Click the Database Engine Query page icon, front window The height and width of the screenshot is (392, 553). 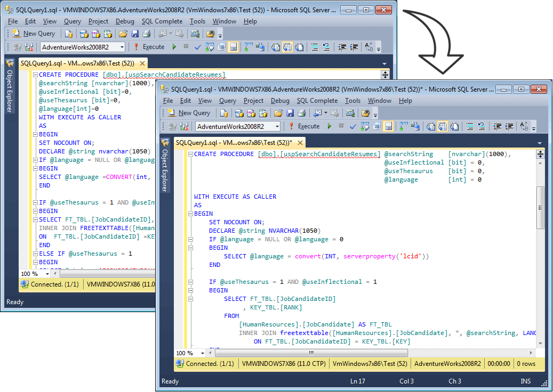tap(223, 113)
